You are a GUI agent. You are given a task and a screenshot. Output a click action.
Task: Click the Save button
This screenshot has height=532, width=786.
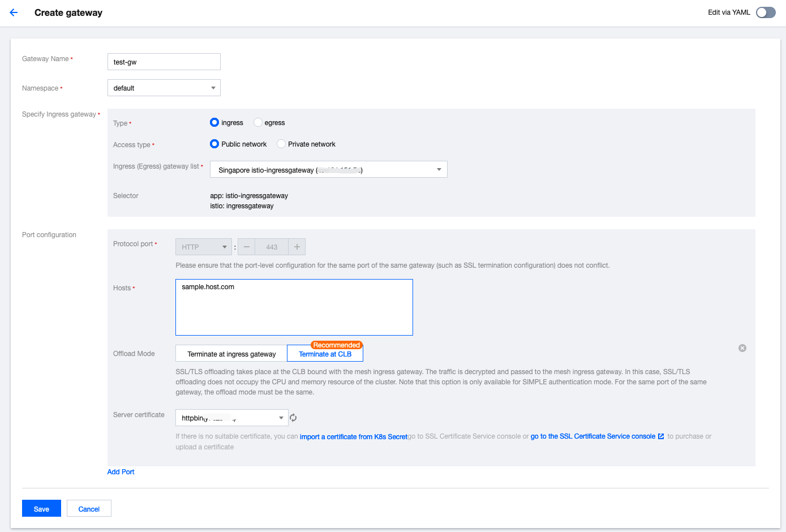click(41, 509)
